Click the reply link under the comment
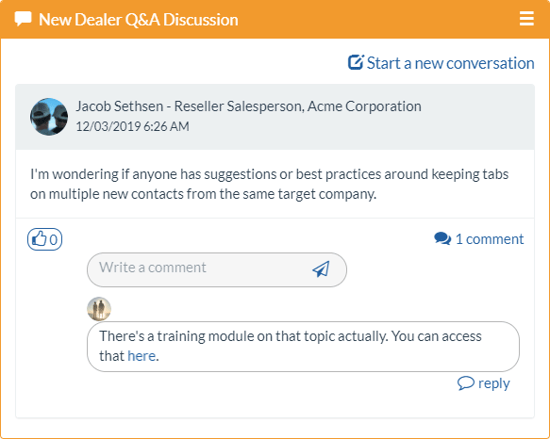 (x=484, y=383)
